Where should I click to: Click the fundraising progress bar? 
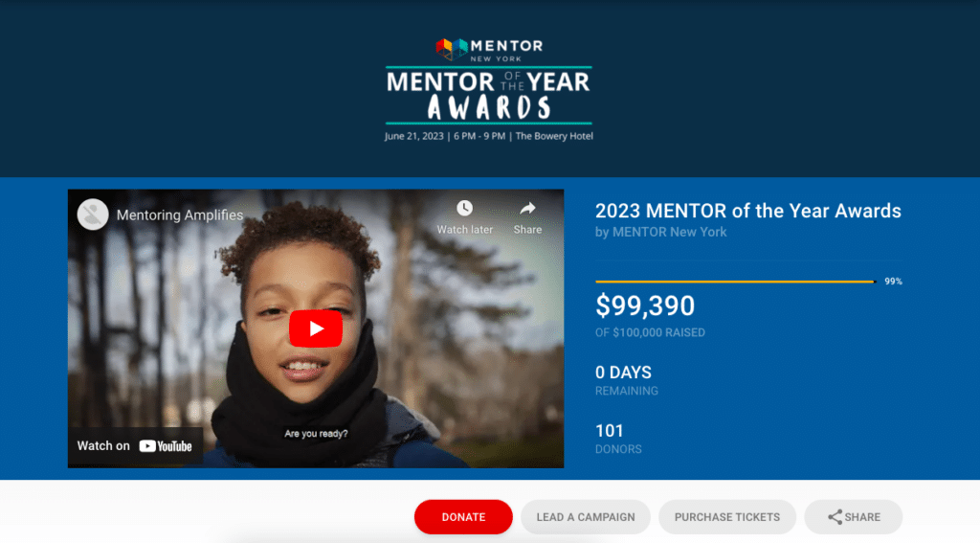pyautogui.click(x=736, y=282)
